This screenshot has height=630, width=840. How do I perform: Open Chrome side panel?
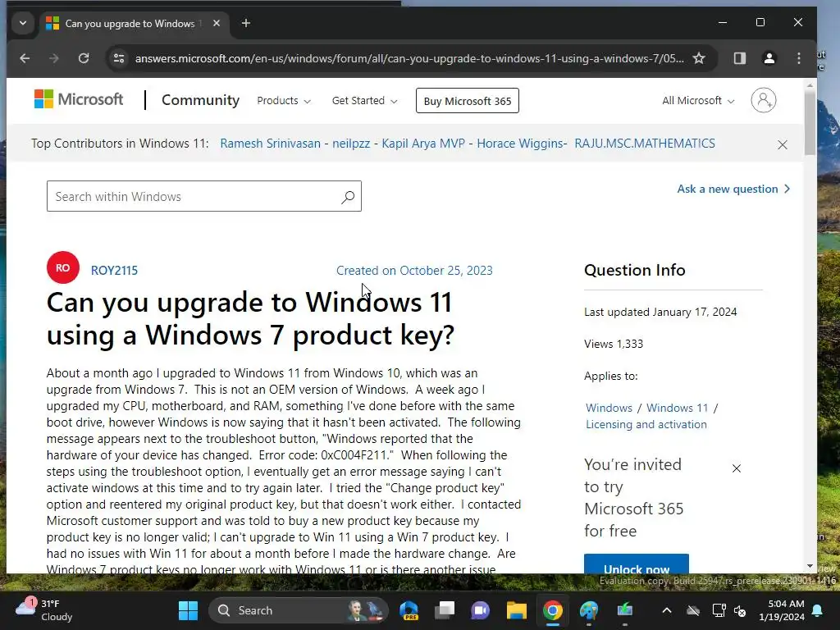[x=740, y=58]
